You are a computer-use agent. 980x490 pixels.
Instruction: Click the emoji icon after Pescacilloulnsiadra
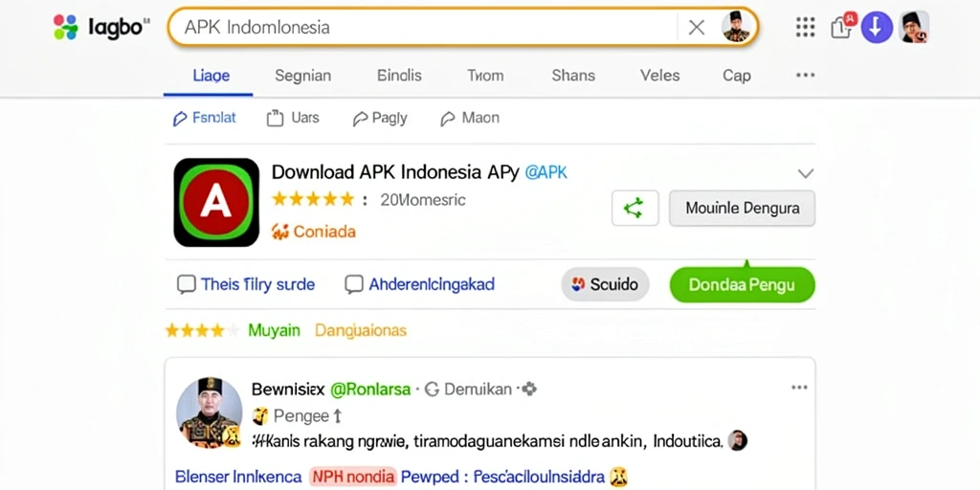pos(618,477)
